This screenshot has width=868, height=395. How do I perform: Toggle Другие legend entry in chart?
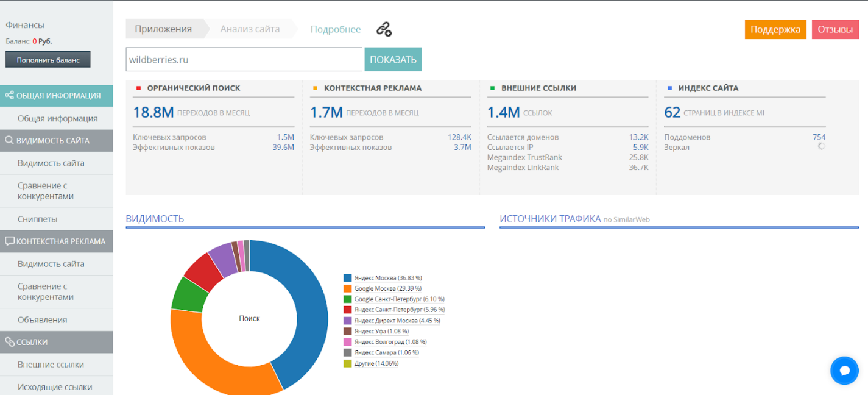coord(371,363)
